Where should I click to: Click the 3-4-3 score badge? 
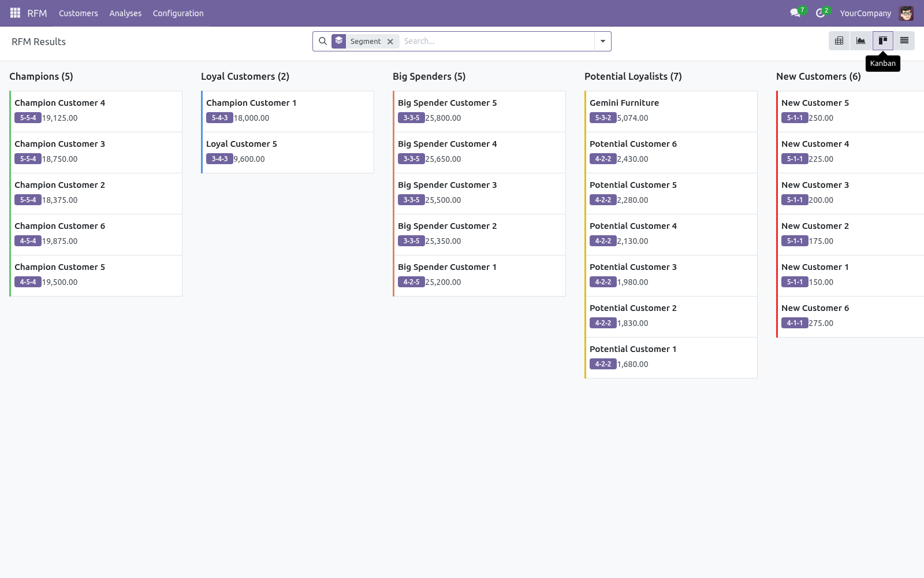tap(219, 159)
